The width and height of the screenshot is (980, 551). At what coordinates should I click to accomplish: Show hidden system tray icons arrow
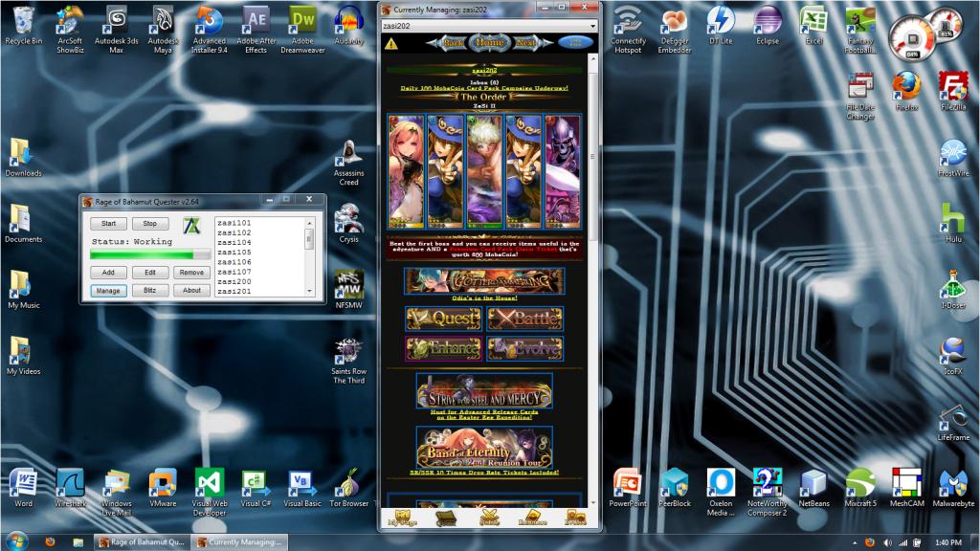coord(855,542)
